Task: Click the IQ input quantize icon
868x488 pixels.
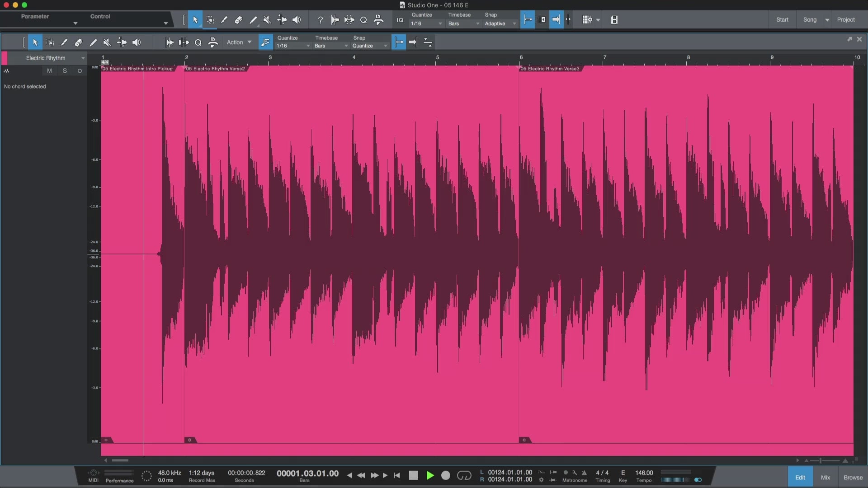Action: pyautogui.click(x=400, y=20)
